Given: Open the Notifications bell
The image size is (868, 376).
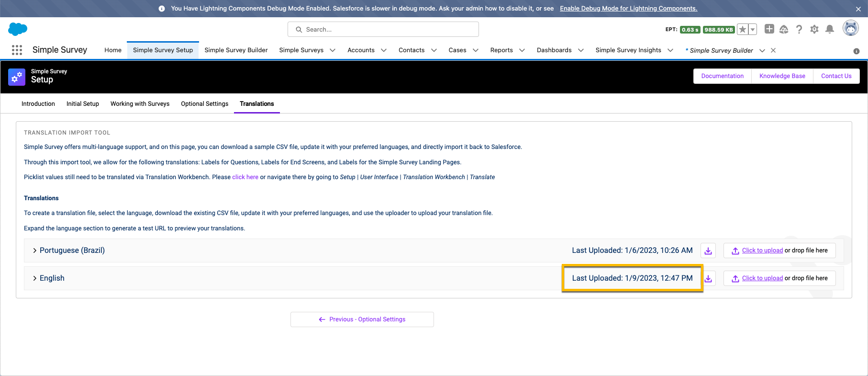Looking at the screenshot, I should (830, 30).
